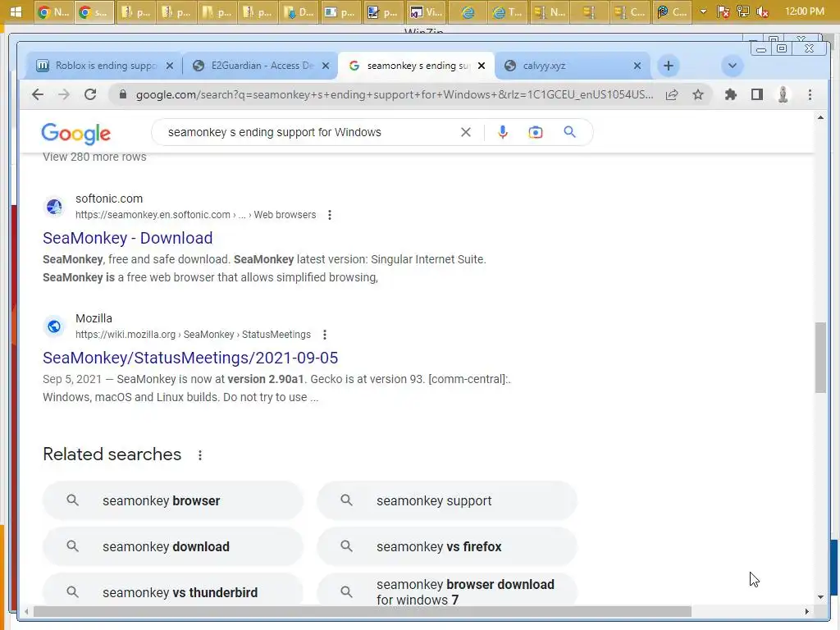Viewport: 840px width, 630px height.
Task: Bookmark this tab with star icon
Action: coord(698,95)
